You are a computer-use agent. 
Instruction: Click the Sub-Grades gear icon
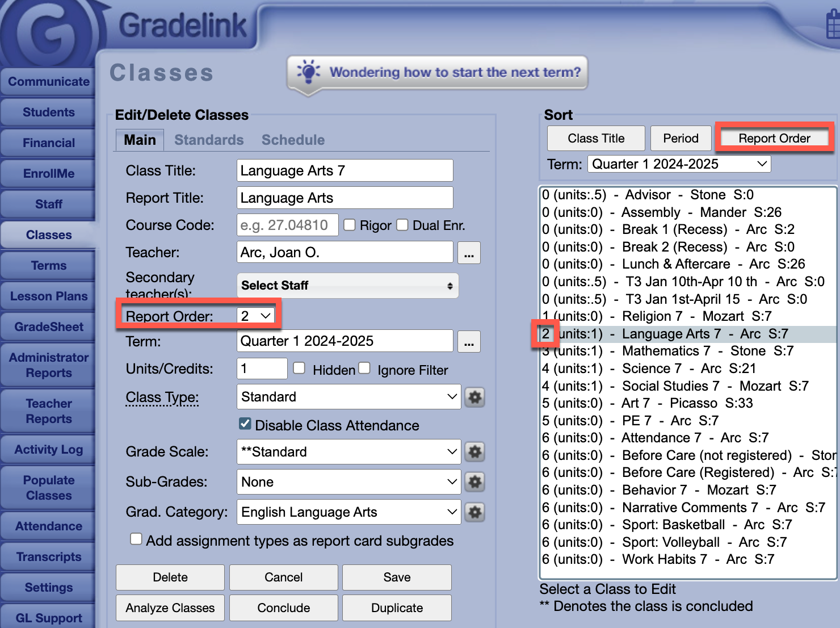pos(474,482)
